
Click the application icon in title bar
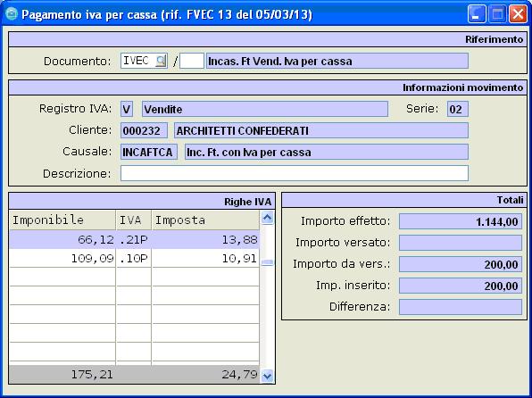click(12, 14)
